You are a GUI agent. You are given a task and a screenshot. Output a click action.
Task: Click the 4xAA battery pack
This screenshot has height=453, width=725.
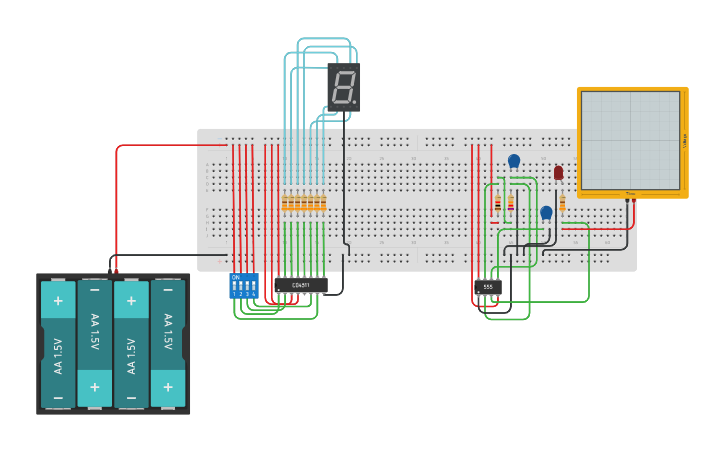click(113, 343)
